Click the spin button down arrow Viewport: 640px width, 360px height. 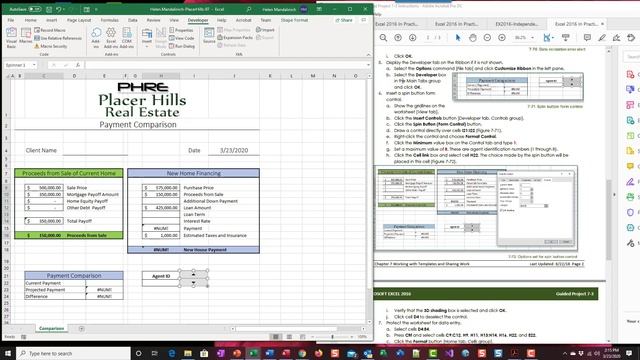click(193, 282)
